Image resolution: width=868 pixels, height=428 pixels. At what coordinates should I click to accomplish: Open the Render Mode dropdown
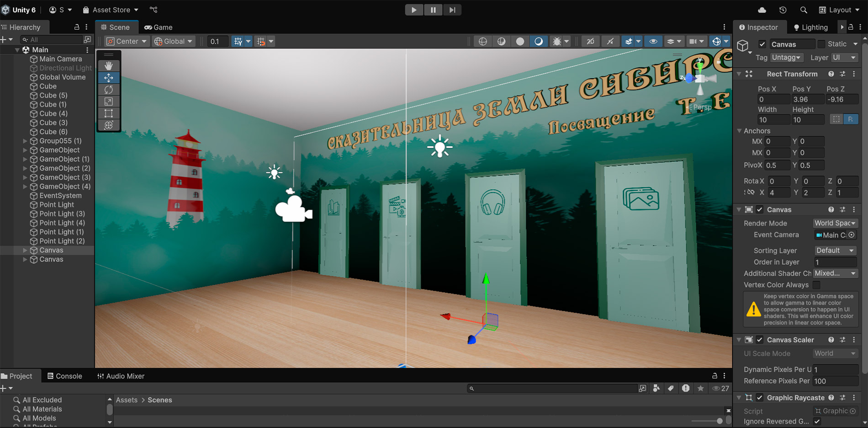(x=835, y=223)
